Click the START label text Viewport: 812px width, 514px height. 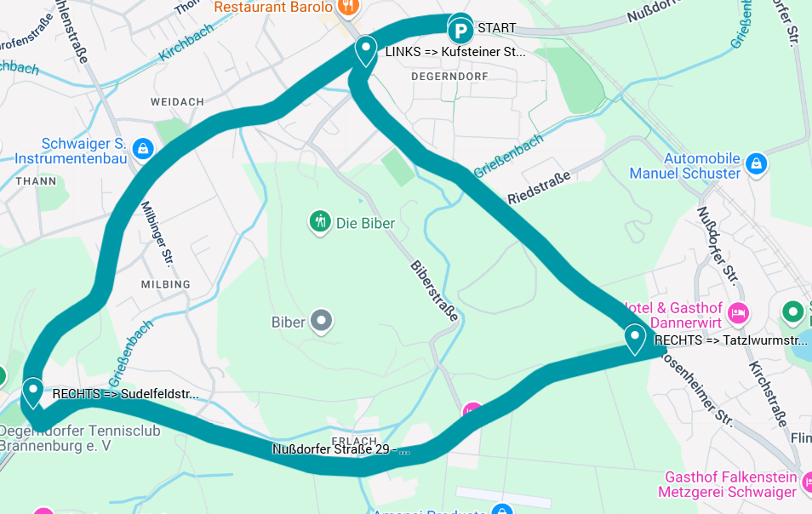point(496,28)
